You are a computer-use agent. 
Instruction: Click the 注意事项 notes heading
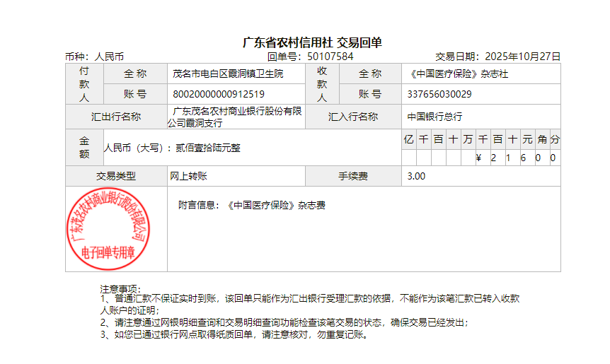point(120,289)
